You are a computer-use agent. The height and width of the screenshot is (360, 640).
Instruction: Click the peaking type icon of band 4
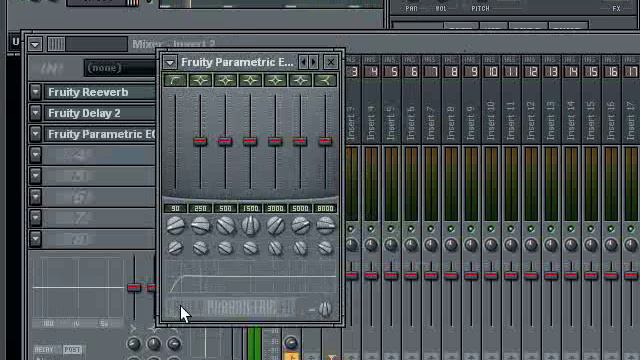(x=250, y=80)
